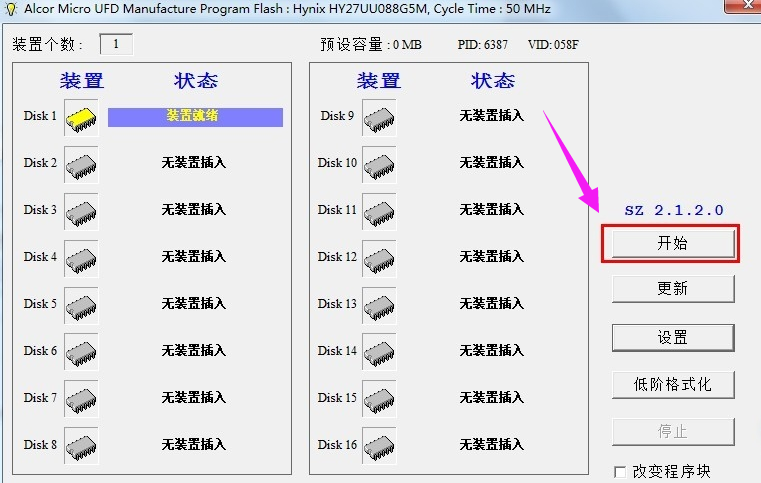Image resolution: width=761 pixels, height=483 pixels.
Task: Click Disk 9 无装置插入 status text
Action: 491,116
